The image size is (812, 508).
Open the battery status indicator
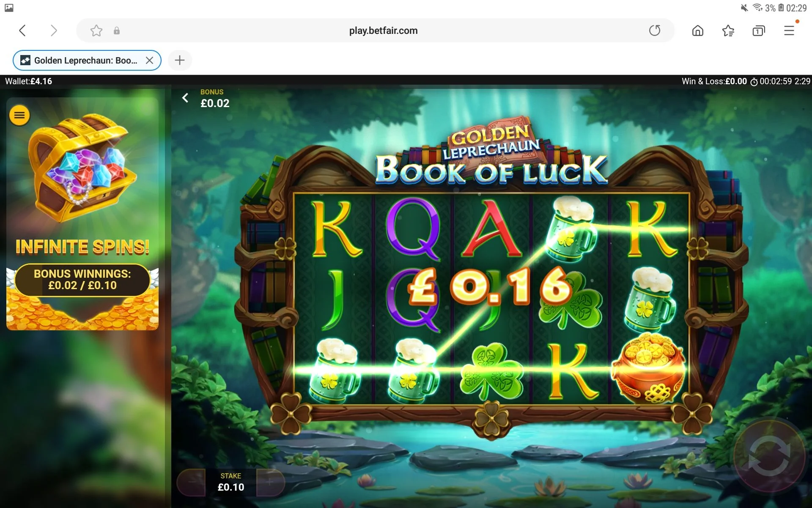781,8
